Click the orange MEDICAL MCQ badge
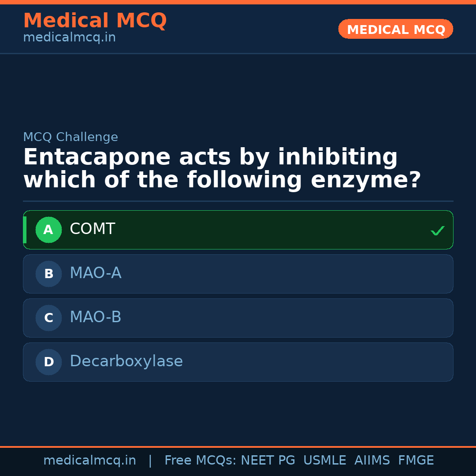Image resolution: width=476 pixels, height=476 pixels. (396, 30)
